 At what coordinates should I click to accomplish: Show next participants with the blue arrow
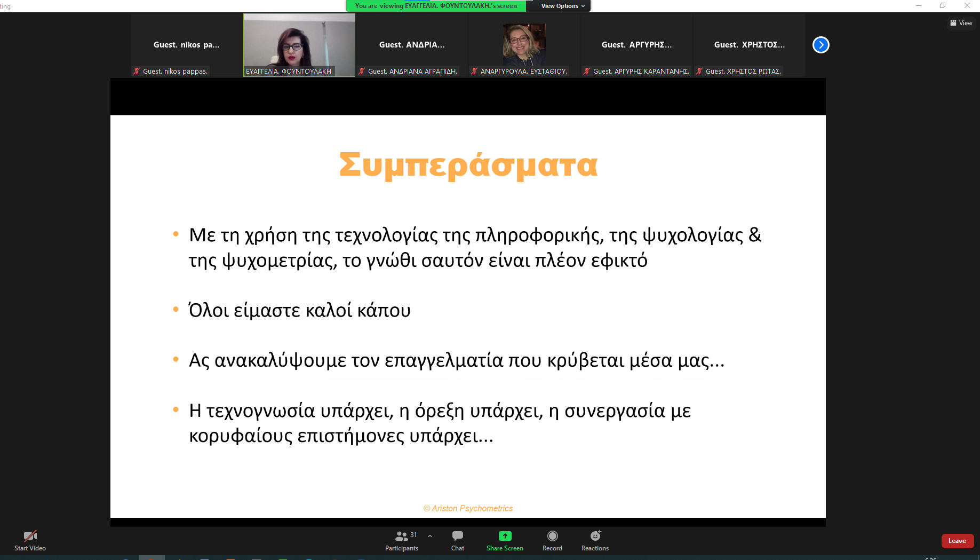tap(821, 45)
